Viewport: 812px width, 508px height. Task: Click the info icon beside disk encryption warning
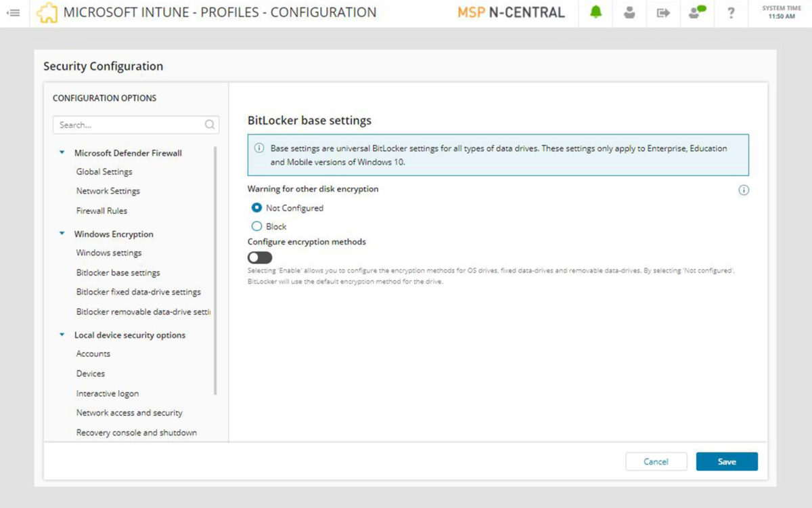click(x=744, y=190)
